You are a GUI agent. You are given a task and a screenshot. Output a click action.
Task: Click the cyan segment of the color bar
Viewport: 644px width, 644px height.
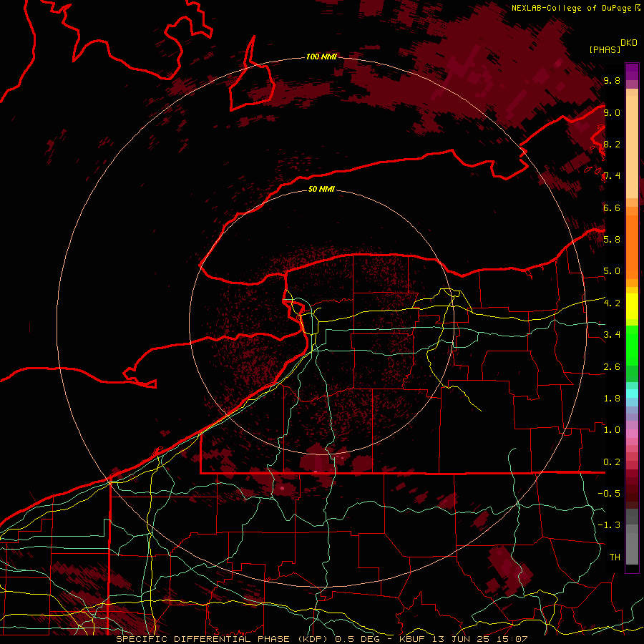pos(632,394)
